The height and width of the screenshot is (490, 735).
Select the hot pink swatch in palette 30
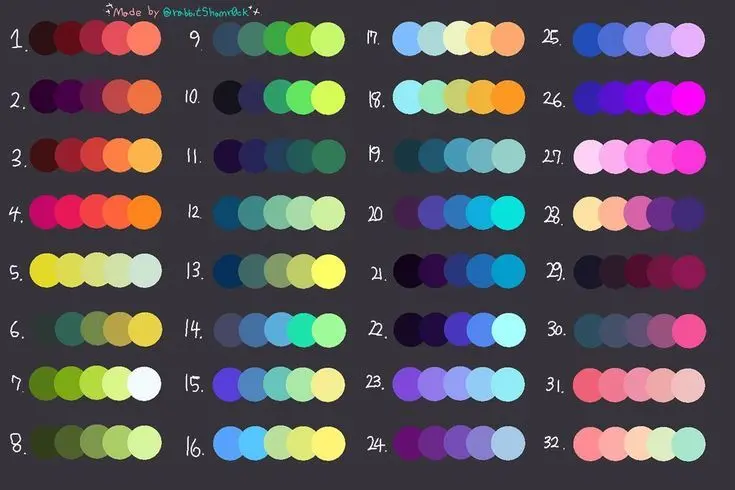tap(689, 331)
